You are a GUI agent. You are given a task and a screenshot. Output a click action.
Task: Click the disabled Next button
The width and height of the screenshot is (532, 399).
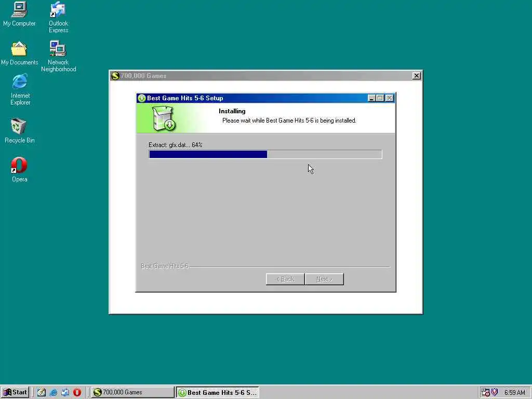[x=324, y=279]
